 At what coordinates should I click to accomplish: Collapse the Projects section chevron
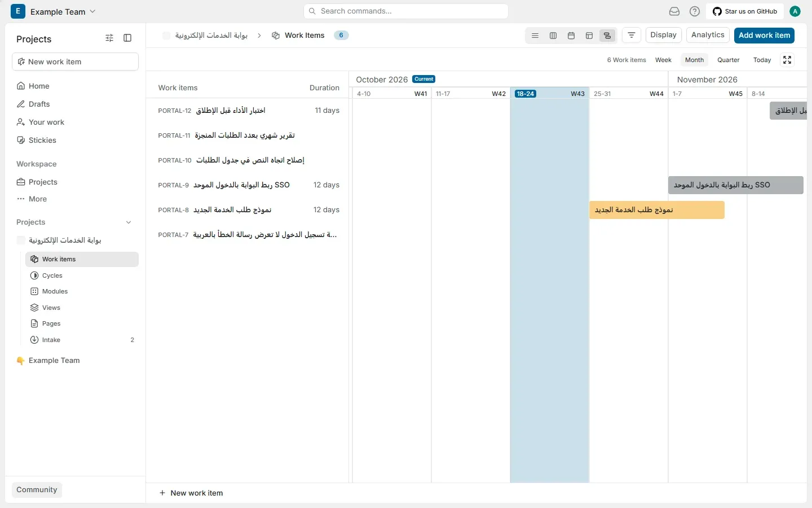click(x=129, y=222)
